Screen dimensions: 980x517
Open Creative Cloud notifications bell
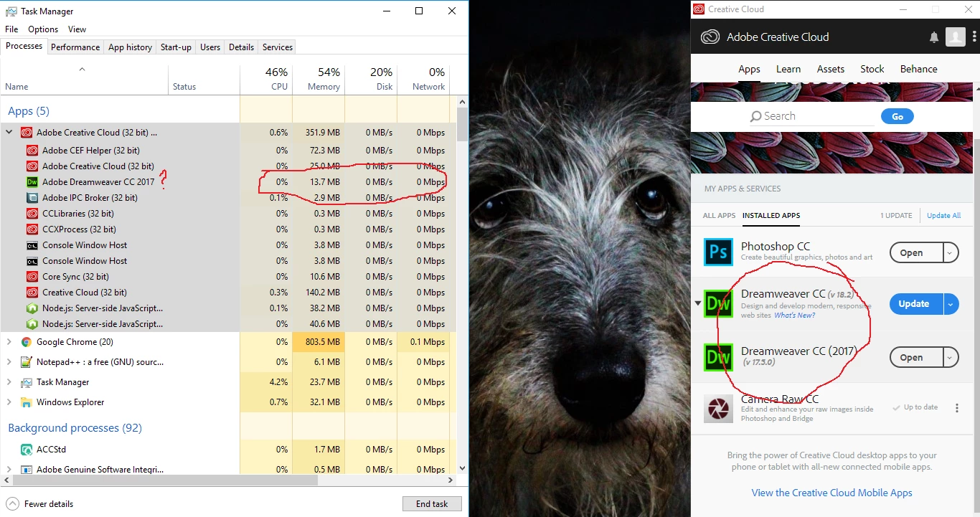(x=934, y=37)
